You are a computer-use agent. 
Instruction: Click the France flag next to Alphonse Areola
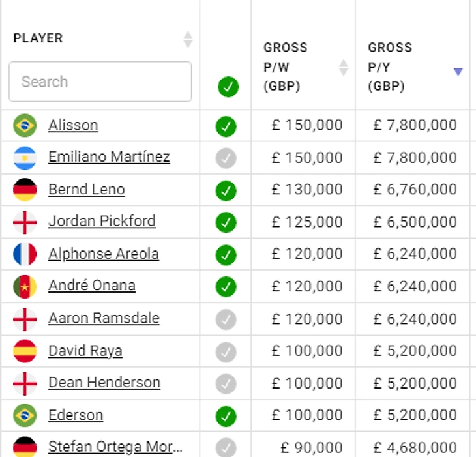25,254
